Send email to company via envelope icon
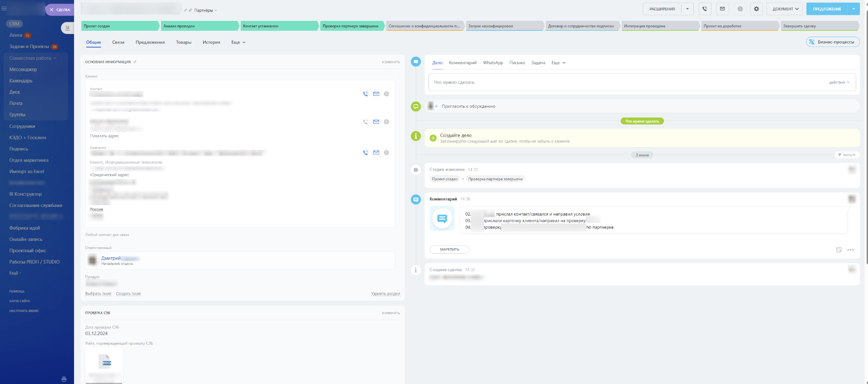 (x=376, y=153)
